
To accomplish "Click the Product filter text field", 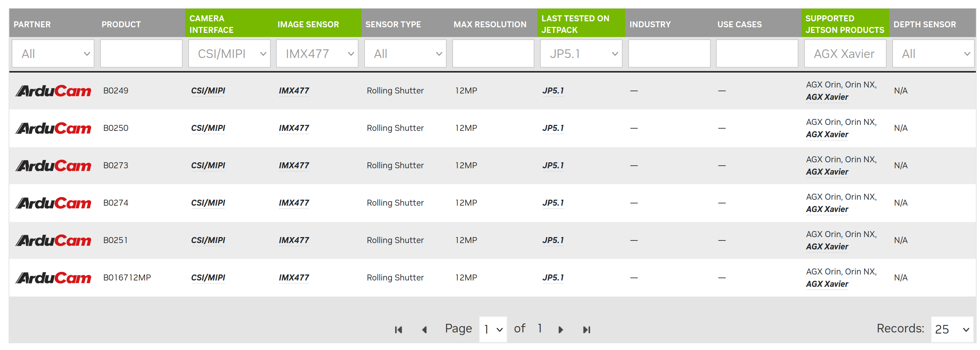I will [141, 54].
